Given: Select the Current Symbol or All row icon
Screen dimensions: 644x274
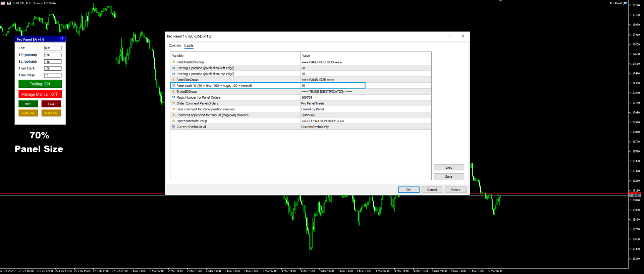Looking at the screenshot, I should [173, 127].
